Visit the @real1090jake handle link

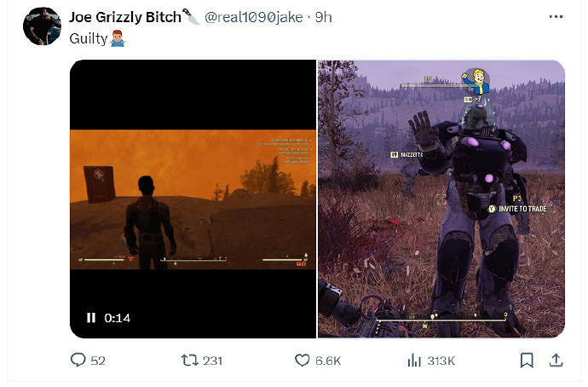tap(253, 17)
